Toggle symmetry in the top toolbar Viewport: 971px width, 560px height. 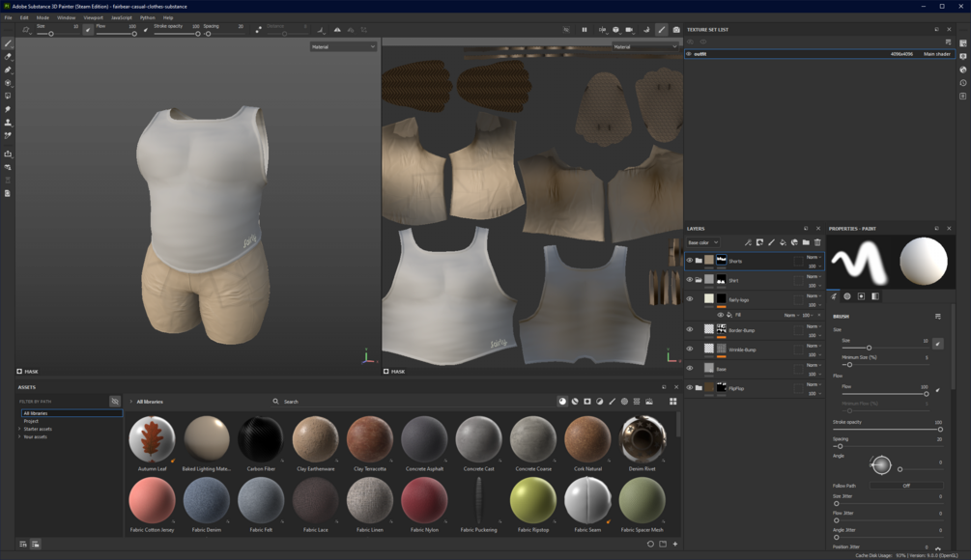(x=337, y=30)
